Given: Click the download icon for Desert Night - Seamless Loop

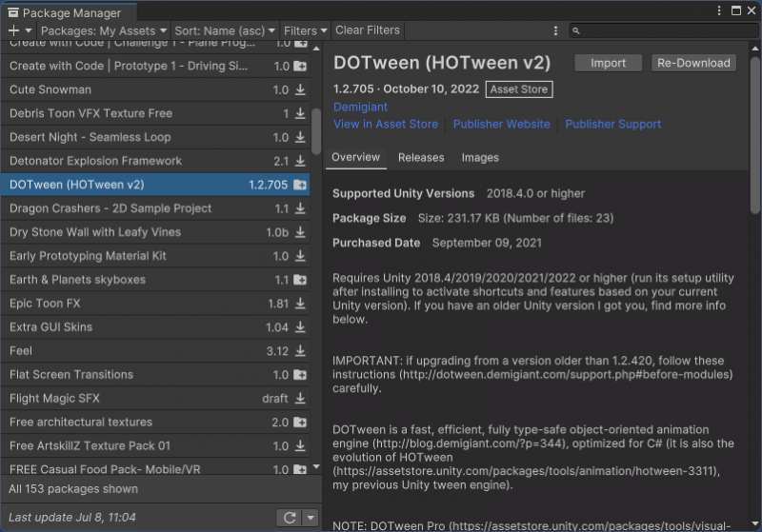Looking at the screenshot, I should pos(300,137).
